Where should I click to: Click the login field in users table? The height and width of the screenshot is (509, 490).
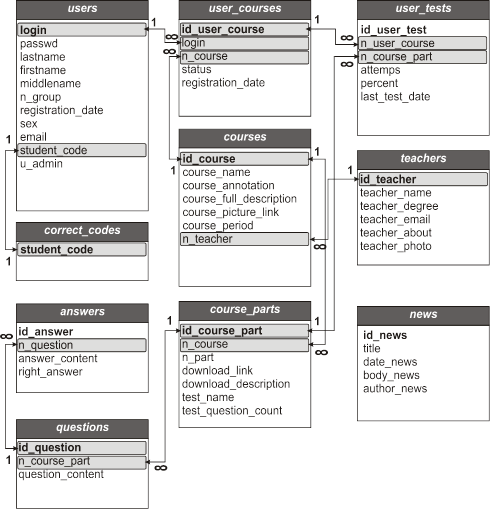82,30
